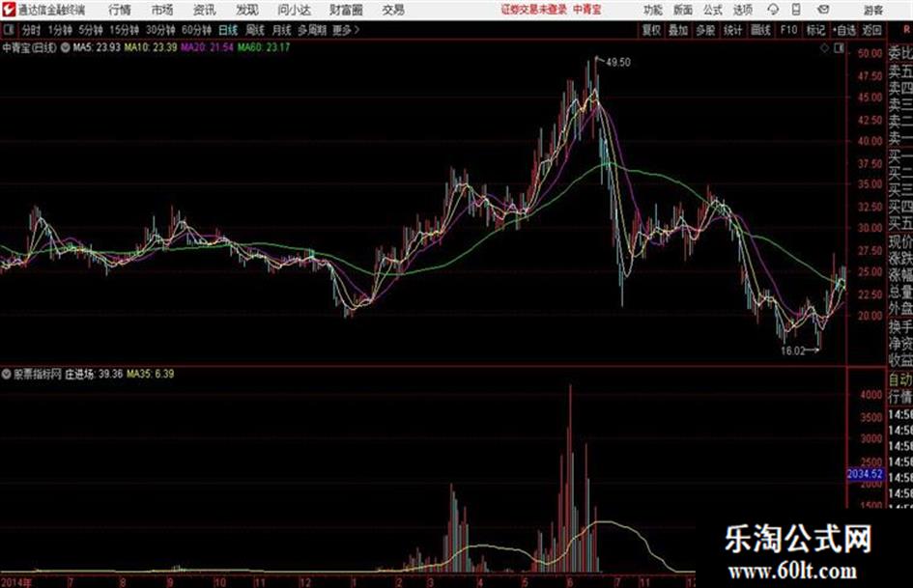The image size is (913, 588).
Task: Open the F10 company info button
Action: pos(788,30)
